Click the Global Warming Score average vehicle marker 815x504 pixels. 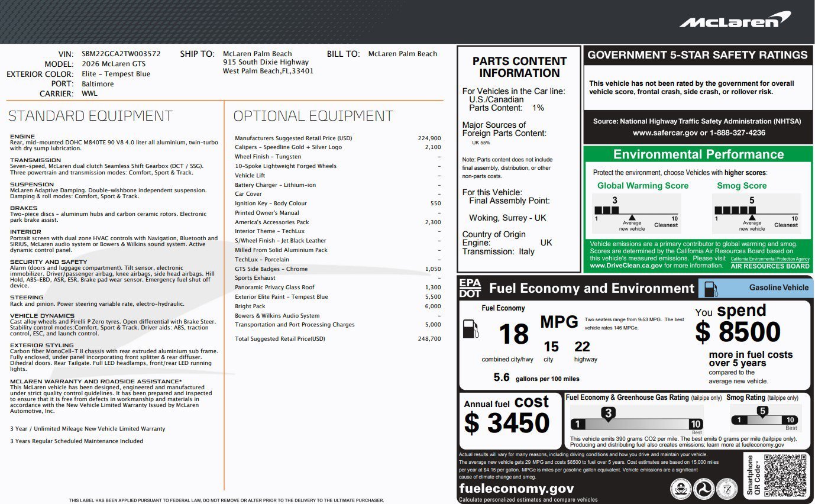(x=632, y=218)
